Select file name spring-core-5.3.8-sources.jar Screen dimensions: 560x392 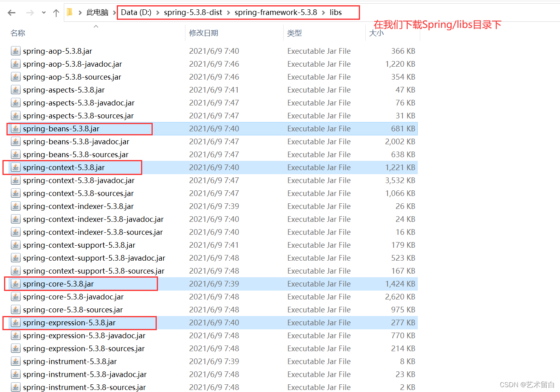pos(73,310)
